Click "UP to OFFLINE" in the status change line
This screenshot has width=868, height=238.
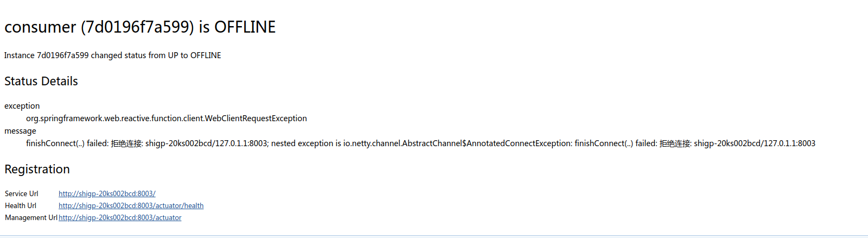click(194, 55)
